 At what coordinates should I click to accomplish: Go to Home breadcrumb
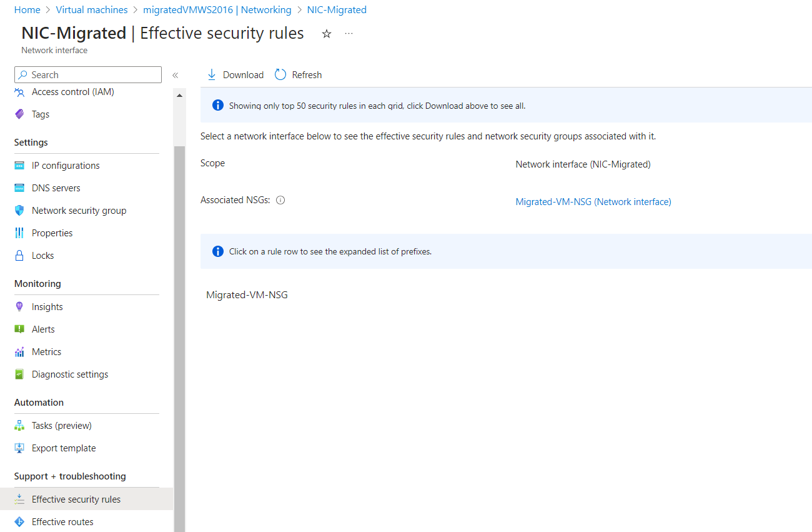coord(27,10)
